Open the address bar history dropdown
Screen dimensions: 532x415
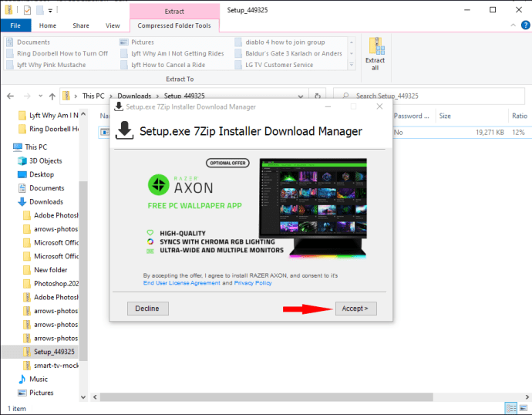coord(301,96)
